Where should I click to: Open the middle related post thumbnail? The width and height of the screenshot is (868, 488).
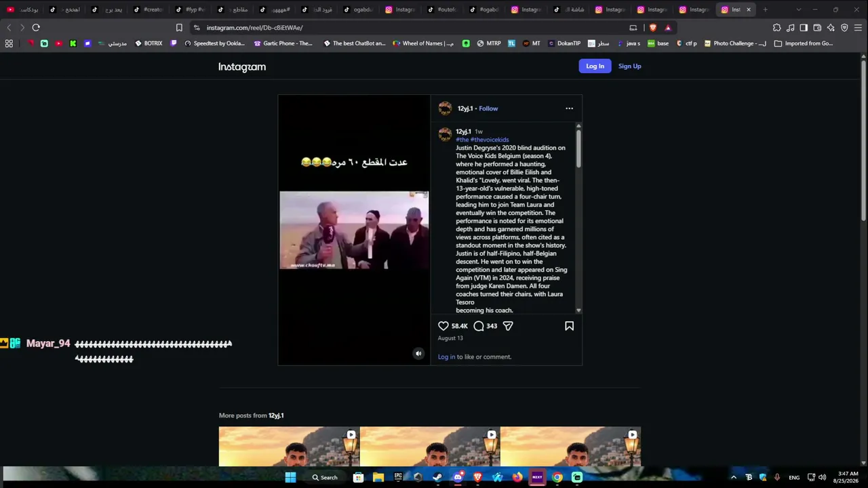(430, 447)
